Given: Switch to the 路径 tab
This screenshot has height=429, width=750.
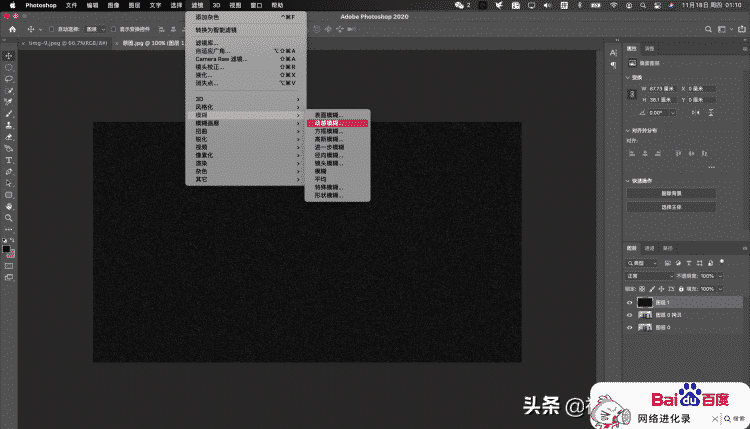Looking at the screenshot, I should [x=667, y=248].
